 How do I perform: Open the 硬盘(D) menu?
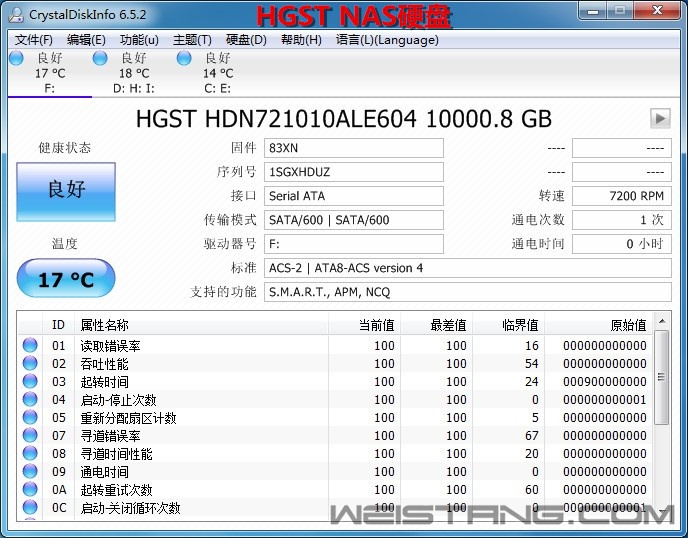click(246, 40)
